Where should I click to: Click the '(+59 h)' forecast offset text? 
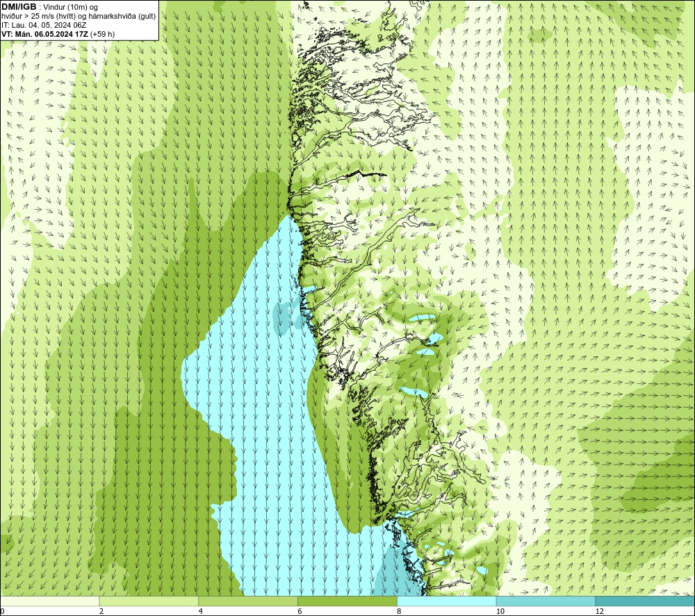(102, 34)
